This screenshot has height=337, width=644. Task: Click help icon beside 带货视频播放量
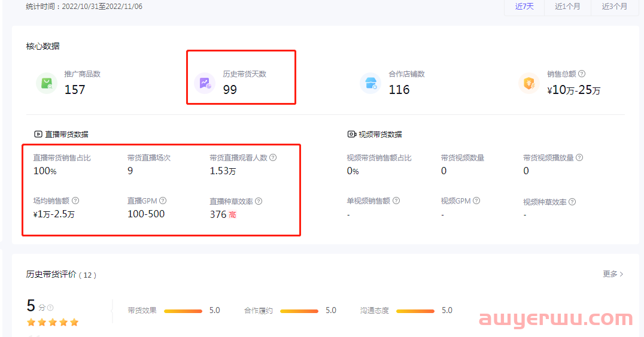[x=579, y=157]
